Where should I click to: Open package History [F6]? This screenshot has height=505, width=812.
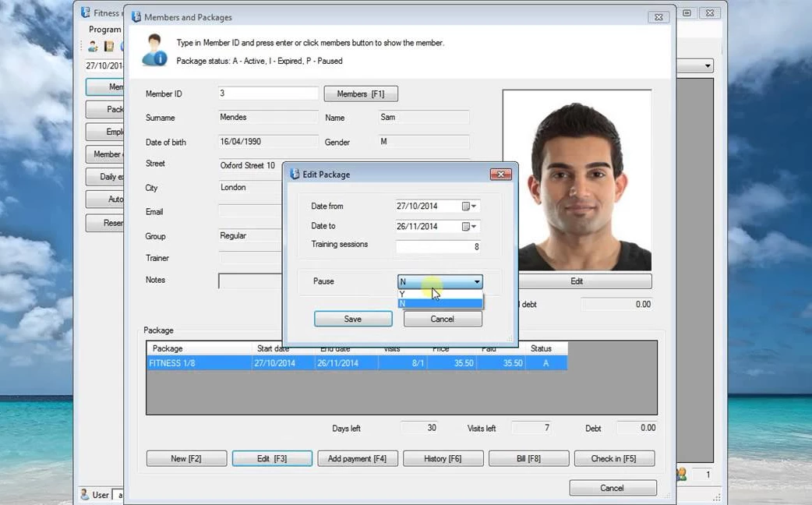click(443, 458)
